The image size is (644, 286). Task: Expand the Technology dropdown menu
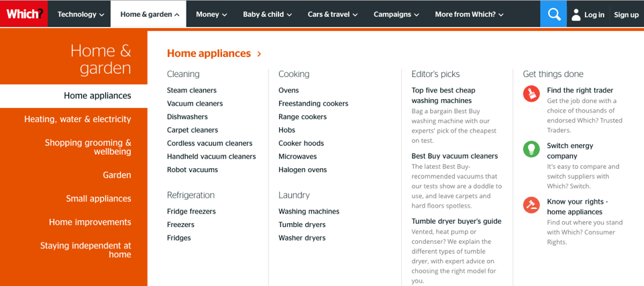click(80, 15)
